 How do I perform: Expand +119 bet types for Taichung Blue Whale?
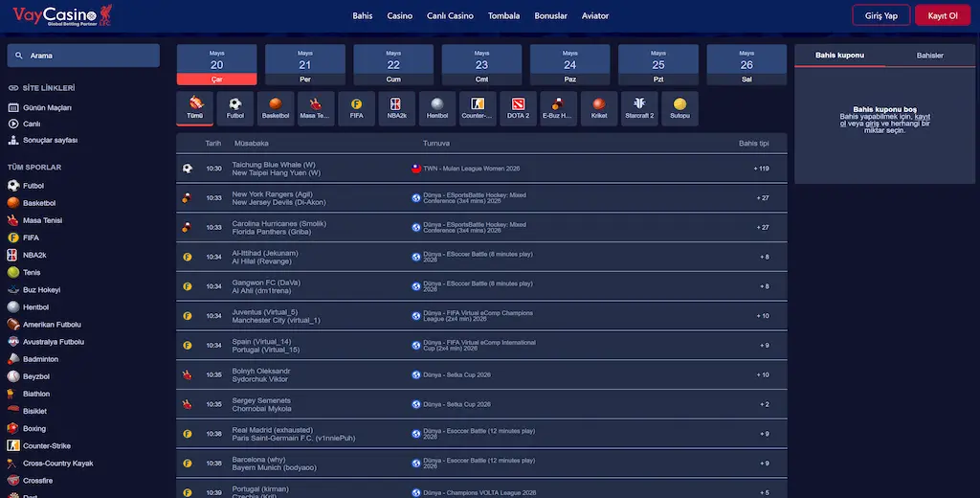pyautogui.click(x=761, y=169)
